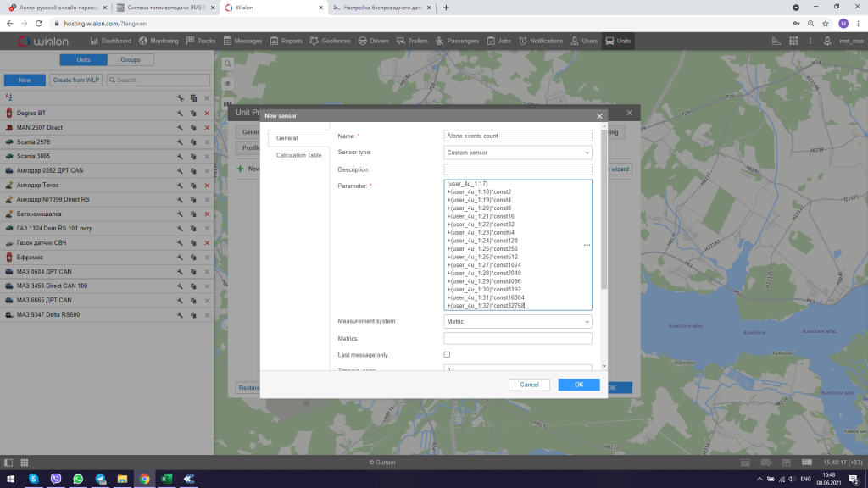This screenshot has width=868, height=488.
Task: Open Sensor type dropdown
Action: pyautogui.click(x=518, y=152)
